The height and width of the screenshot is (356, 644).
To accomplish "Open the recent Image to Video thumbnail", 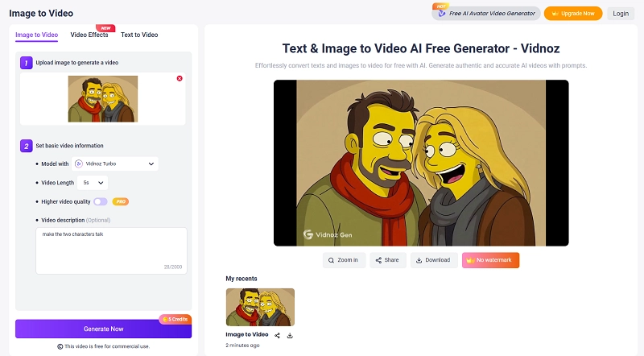I will coord(260,307).
